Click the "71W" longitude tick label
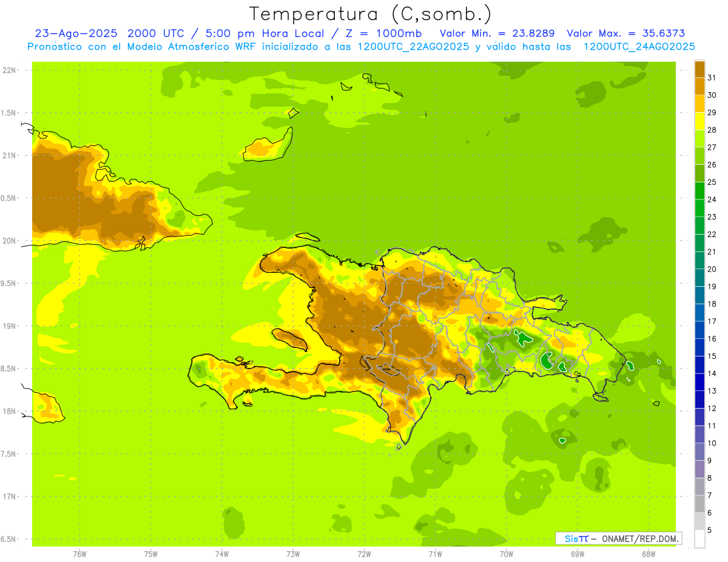Viewport: 728px width, 562px height. 435,554
